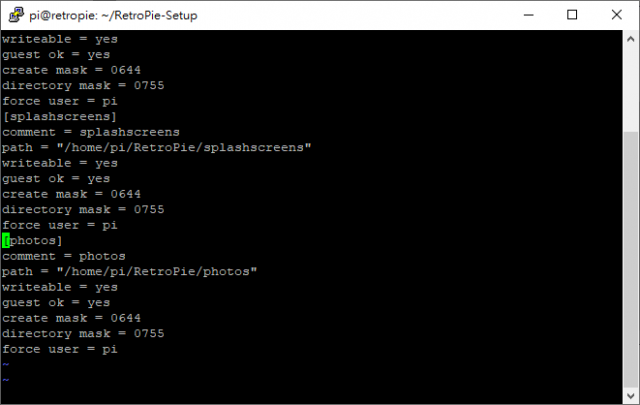Click the vertical scrollbar thumb
Image resolution: width=640 pixels, height=405 pixels.
631,259
